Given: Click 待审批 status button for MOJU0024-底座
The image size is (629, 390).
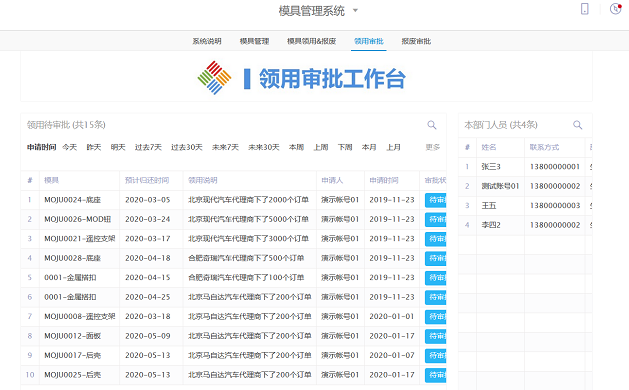Looking at the screenshot, I should (436, 200).
